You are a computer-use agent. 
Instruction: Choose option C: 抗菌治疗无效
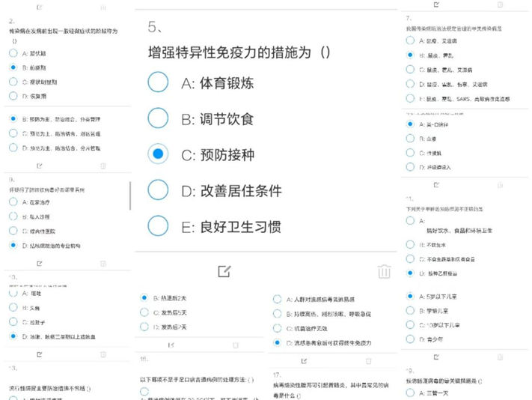coord(277,328)
